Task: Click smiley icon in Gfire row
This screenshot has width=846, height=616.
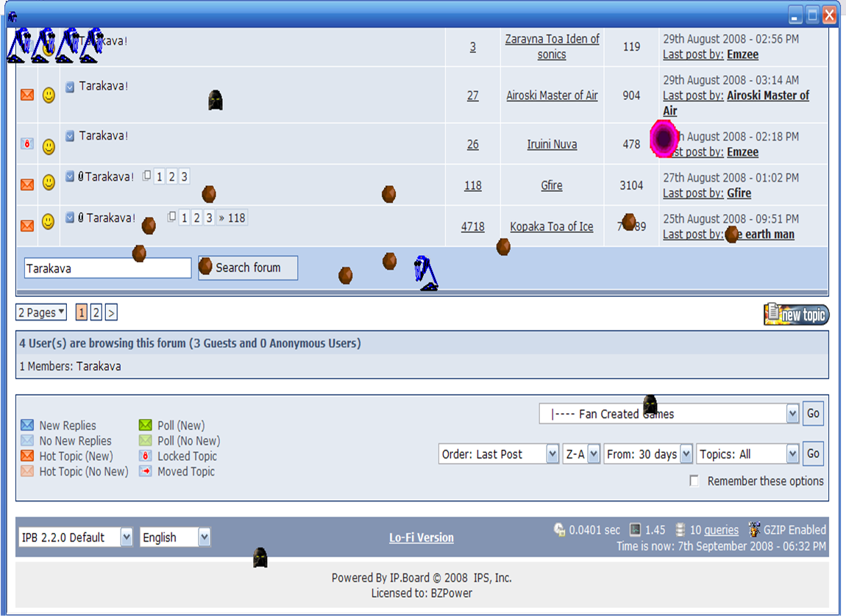Action: click(x=49, y=182)
